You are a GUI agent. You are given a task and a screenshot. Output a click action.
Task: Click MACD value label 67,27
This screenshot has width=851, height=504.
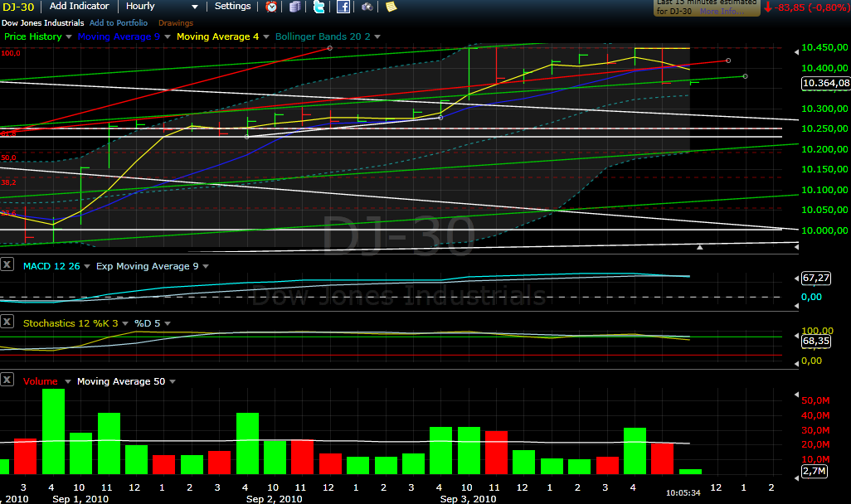tap(815, 278)
